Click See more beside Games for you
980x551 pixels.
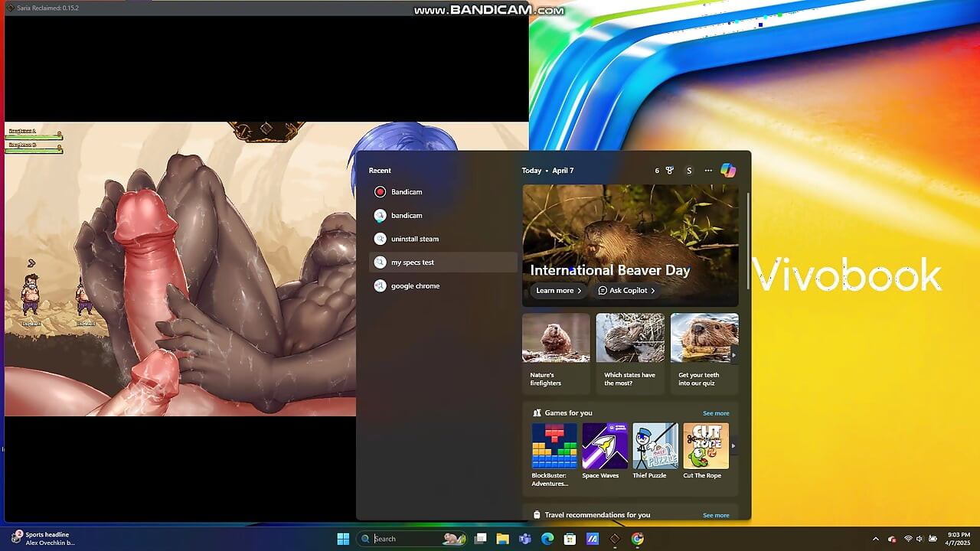[x=716, y=413]
